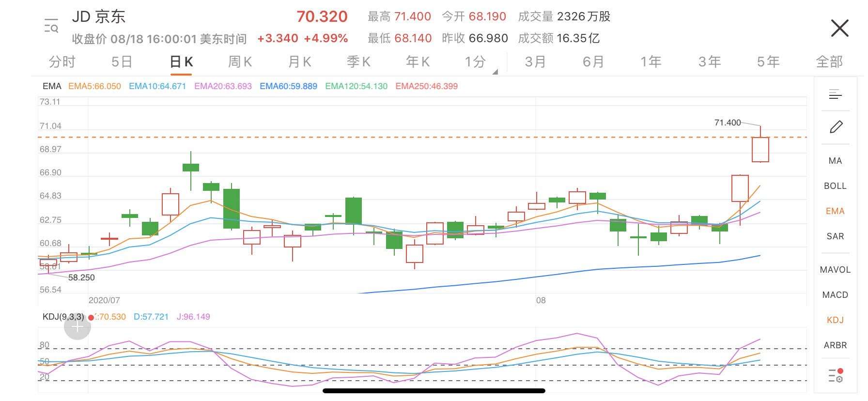Click the 今开 68.190 readout
The image size is (868, 401).
[474, 16]
